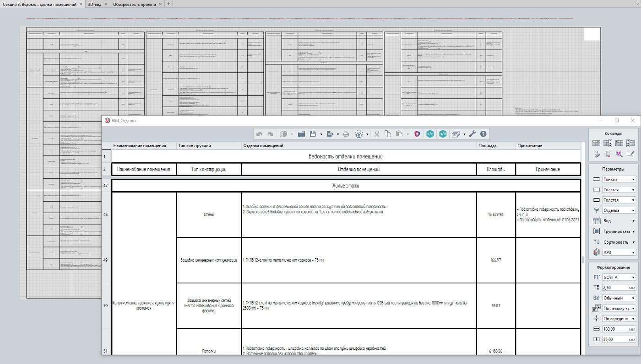
Task: Select the Жилые этажи section row
Action: tap(346, 186)
